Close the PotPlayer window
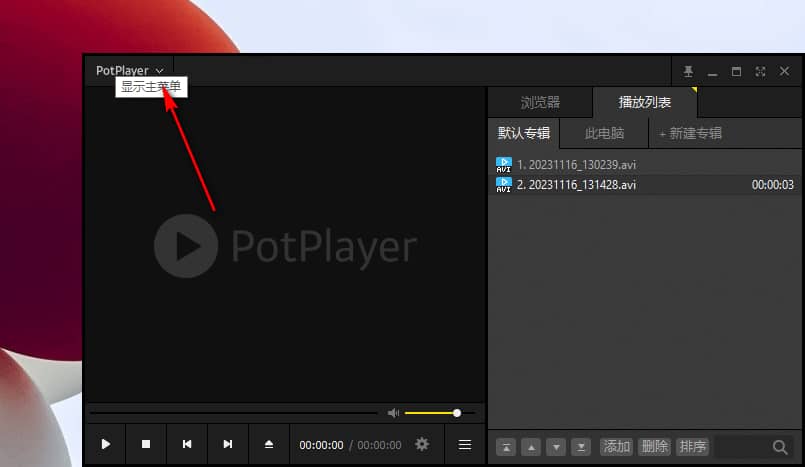805x467 pixels. (784, 71)
